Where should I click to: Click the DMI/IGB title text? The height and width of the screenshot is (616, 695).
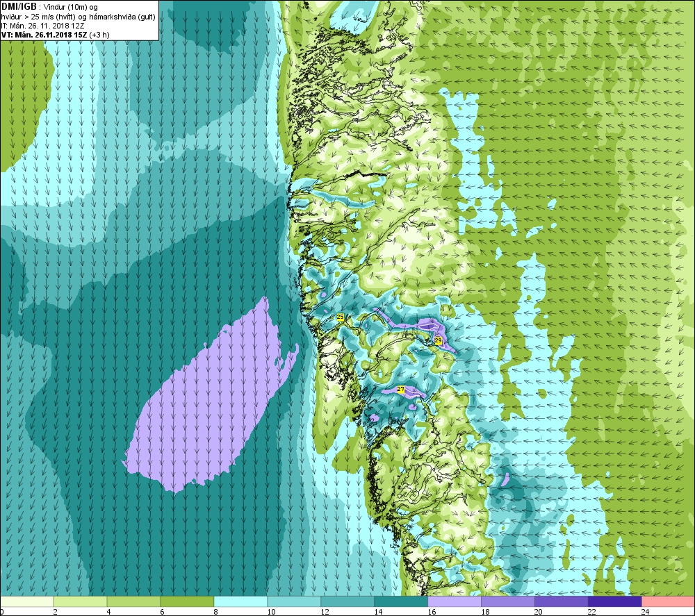pyautogui.click(x=19, y=7)
